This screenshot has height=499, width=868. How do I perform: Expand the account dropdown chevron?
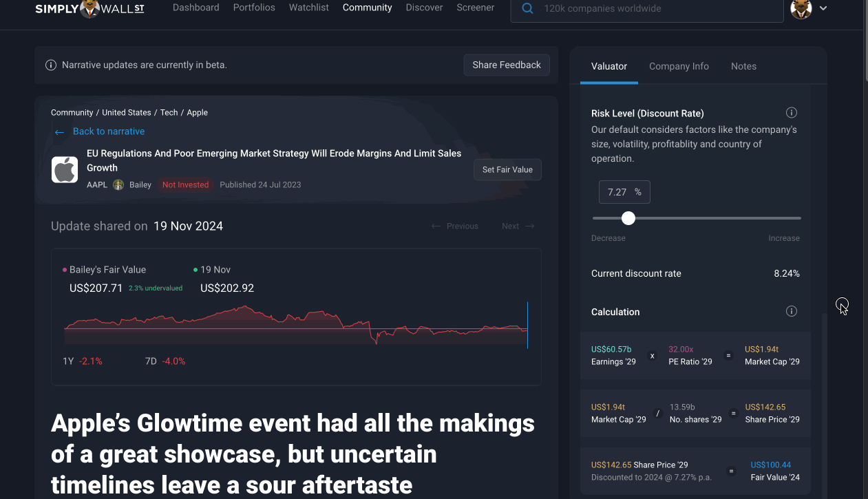[823, 8]
